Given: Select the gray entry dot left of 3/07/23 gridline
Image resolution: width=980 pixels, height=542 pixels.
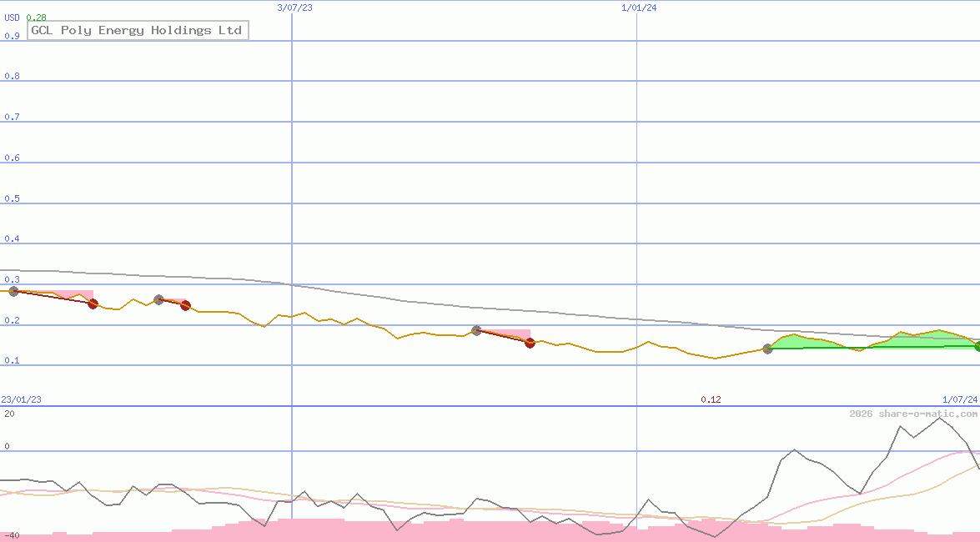Looking at the screenshot, I should [x=158, y=299].
